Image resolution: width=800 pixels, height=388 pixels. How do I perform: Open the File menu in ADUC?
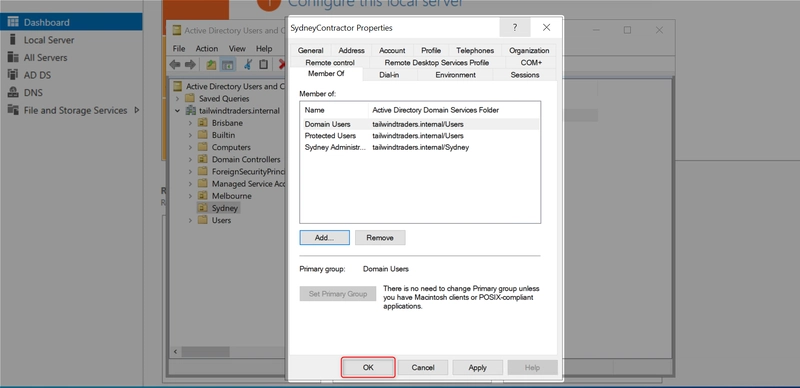coord(179,49)
